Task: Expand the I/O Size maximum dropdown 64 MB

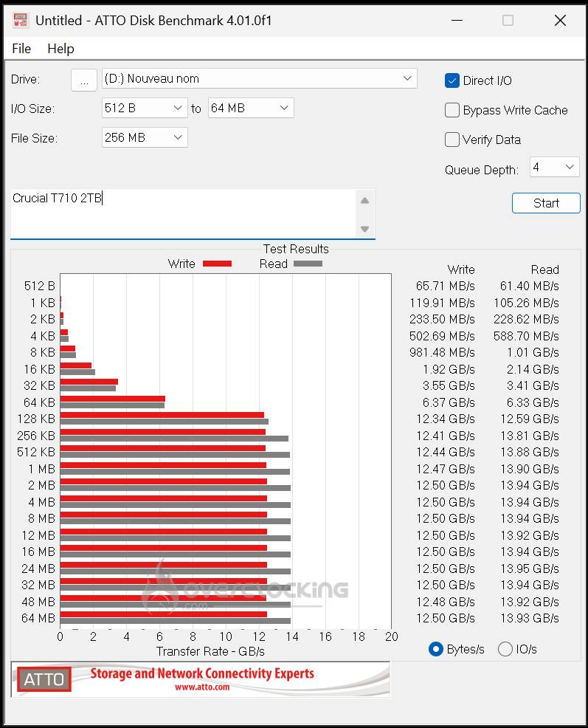Action: (x=251, y=109)
